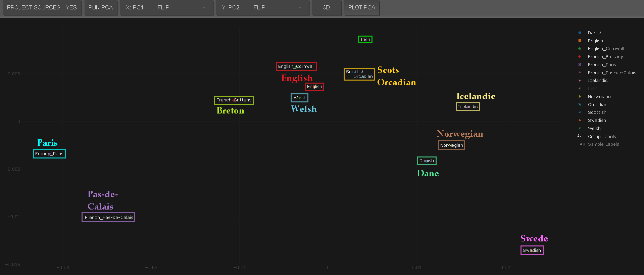Screen dimensions: 644x275
Task: Toggle French_Paris x marker in legend
Action: point(580,64)
